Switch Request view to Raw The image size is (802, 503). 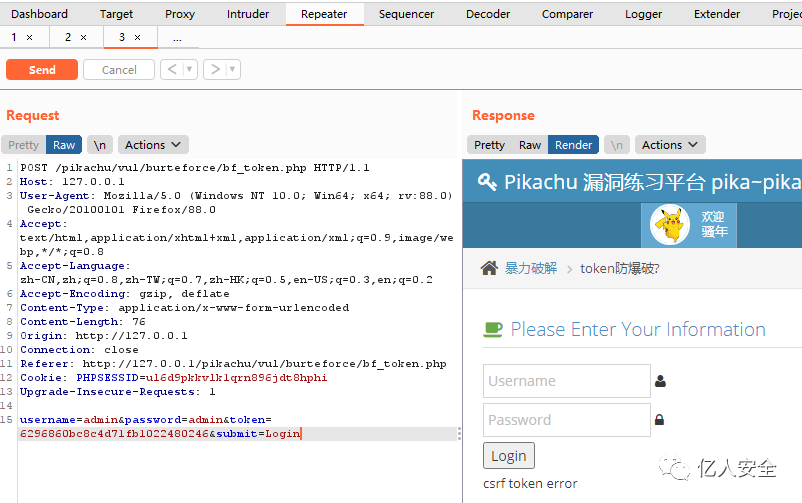tap(64, 145)
